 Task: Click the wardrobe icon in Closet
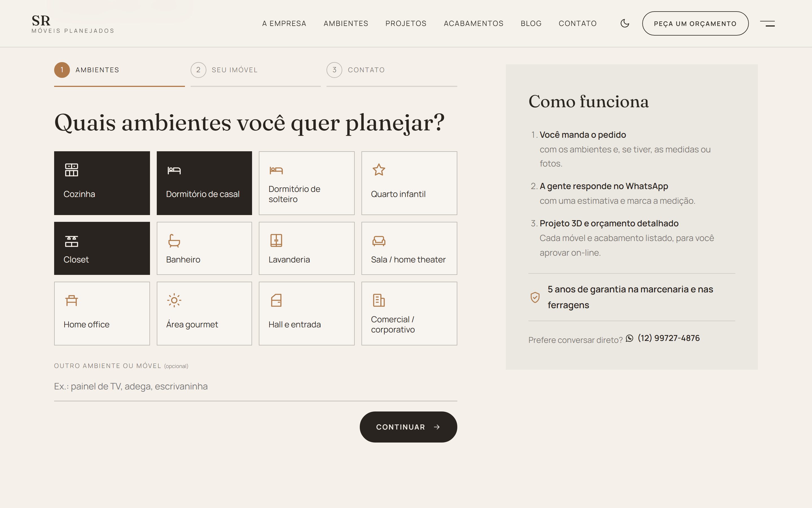pos(71,241)
